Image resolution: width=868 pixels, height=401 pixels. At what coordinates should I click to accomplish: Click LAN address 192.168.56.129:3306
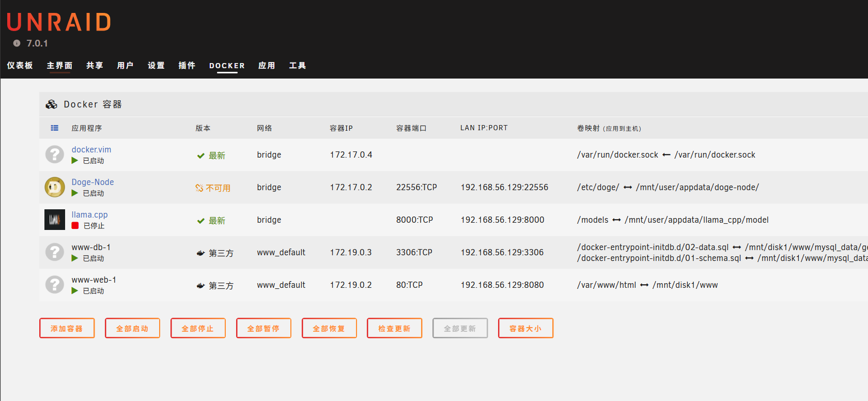tap(502, 252)
